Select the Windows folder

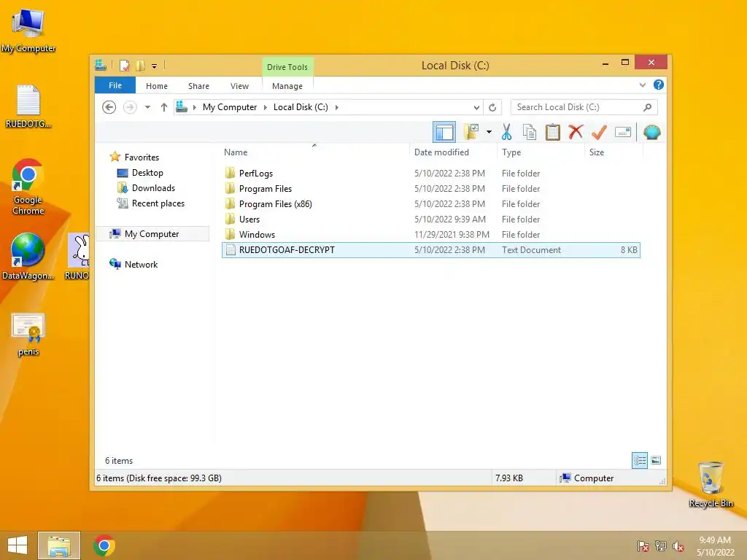(430, 234)
